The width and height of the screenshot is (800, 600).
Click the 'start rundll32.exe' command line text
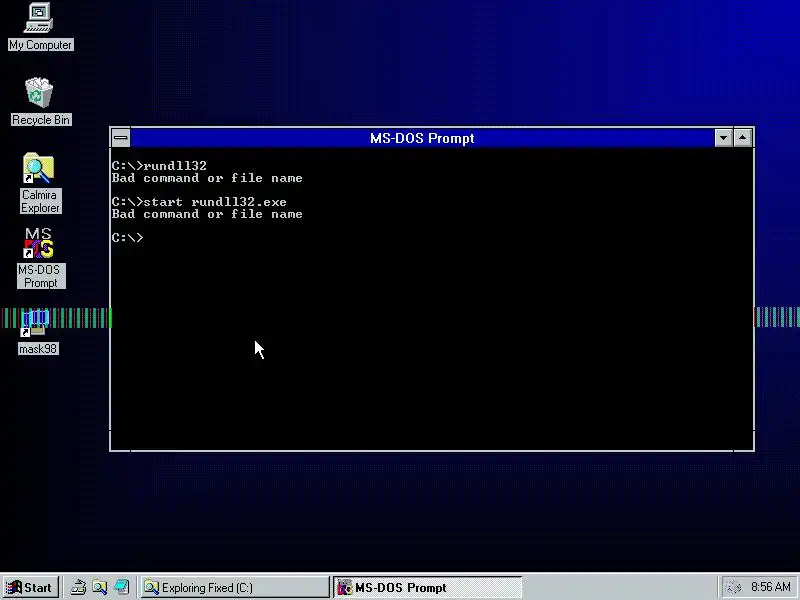pos(215,202)
